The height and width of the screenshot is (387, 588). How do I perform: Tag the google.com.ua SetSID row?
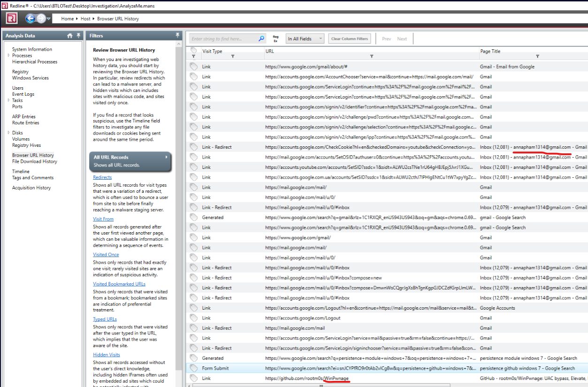[193, 177]
